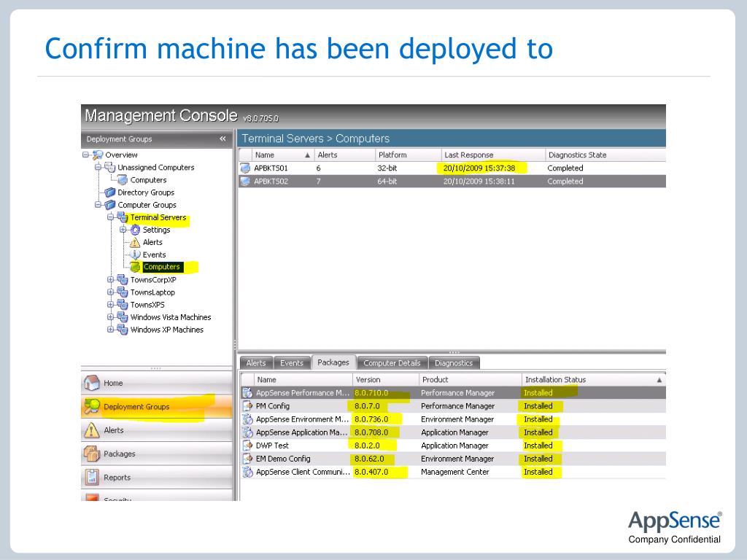Click the TownsLaptop group icon
Image resolution: width=747 pixels, height=560 pixels.
[x=123, y=292]
